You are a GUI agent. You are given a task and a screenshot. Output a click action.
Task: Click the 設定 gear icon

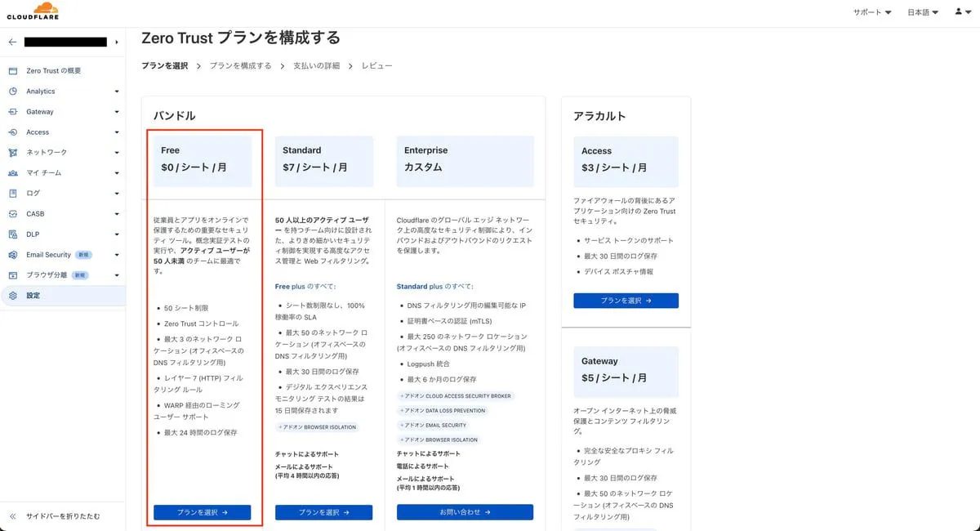(x=12, y=296)
